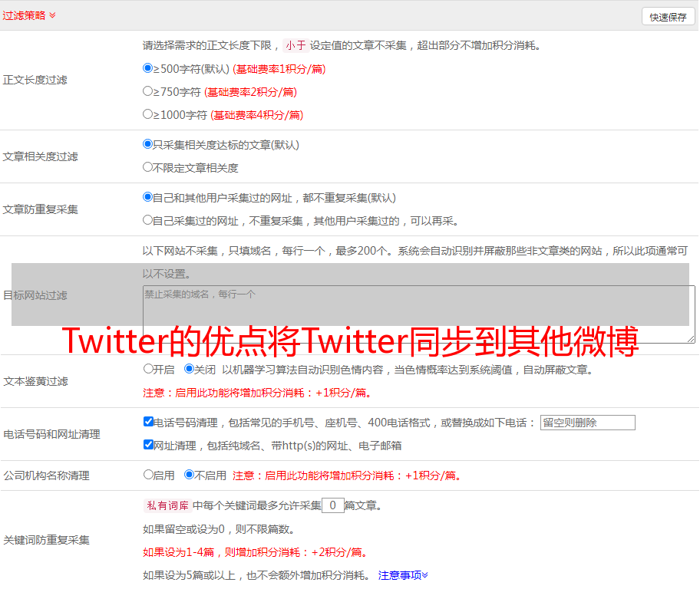Click the 如果留空或设为0,则不限篇数 text

pos(219,530)
